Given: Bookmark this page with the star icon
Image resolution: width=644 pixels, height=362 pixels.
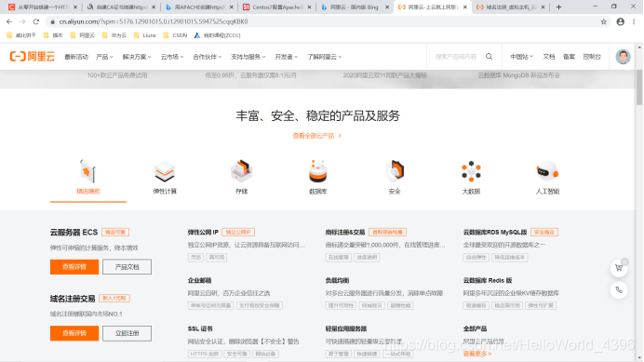Looking at the screenshot, I should (603, 21).
